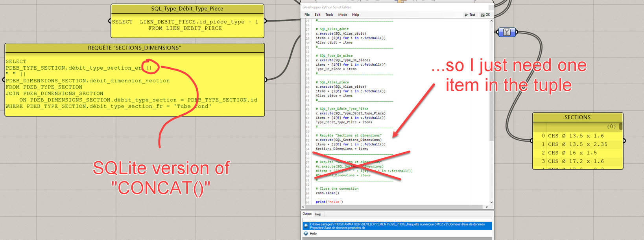644x240 pixels.
Task: Click the '# SQL_Type_Débit_Type_Pièce' comment line
Action: tap(342, 109)
